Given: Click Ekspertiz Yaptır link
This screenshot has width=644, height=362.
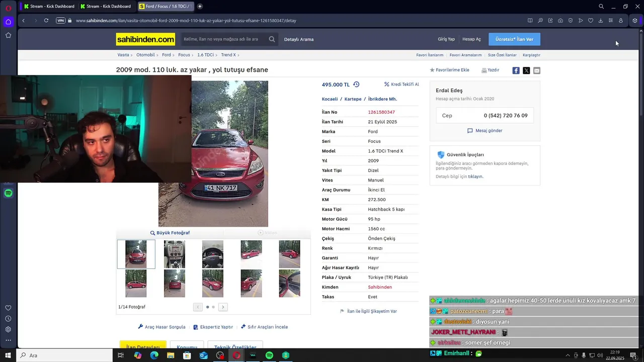Looking at the screenshot, I should click(x=213, y=327).
